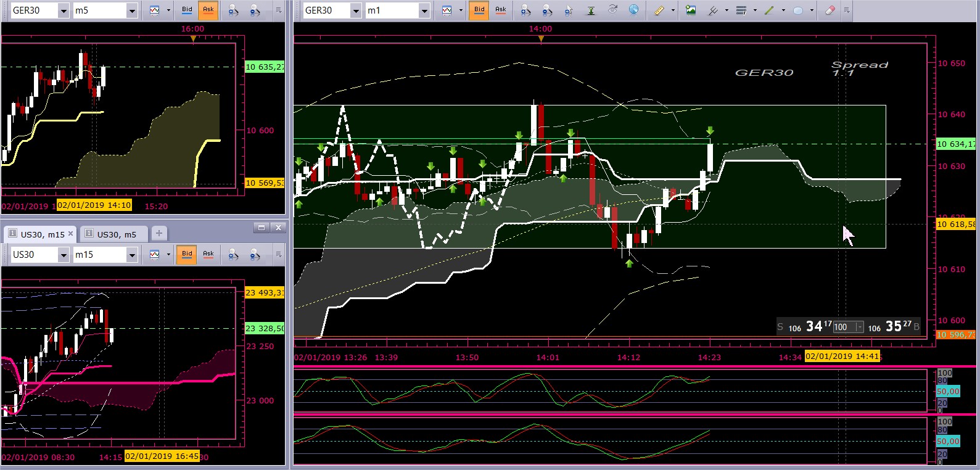Click the 02/01/2019 14:41 time label
Image resolution: width=980 pixels, height=470 pixels.
(x=842, y=357)
